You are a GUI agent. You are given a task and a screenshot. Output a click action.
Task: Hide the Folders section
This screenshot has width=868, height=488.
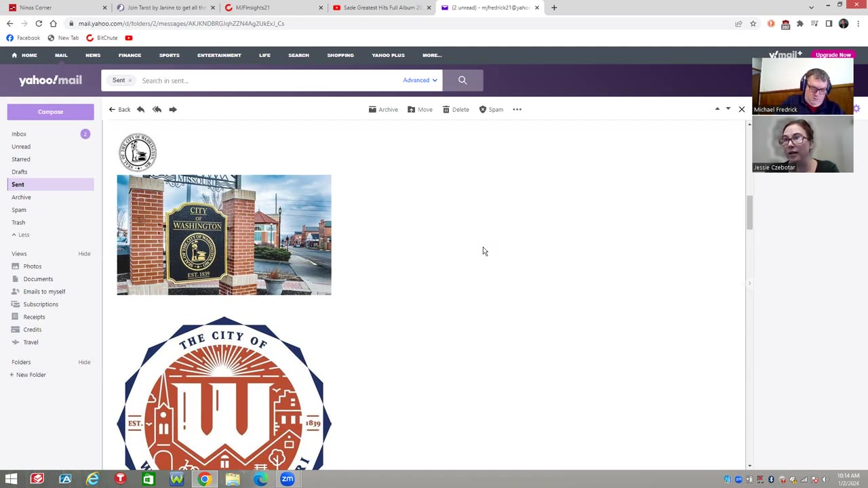tap(84, 362)
